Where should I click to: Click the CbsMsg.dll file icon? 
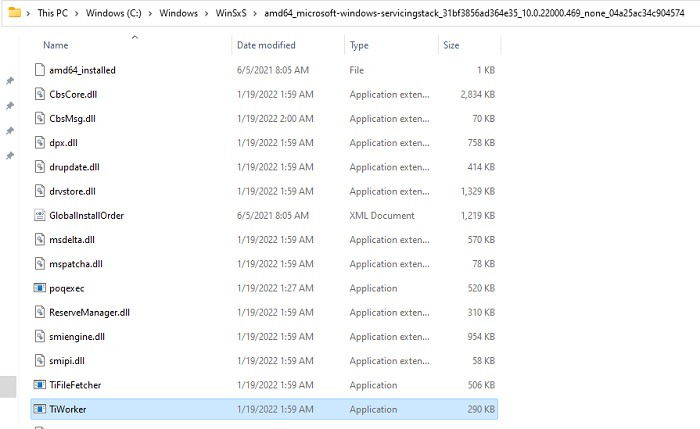(x=40, y=118)
